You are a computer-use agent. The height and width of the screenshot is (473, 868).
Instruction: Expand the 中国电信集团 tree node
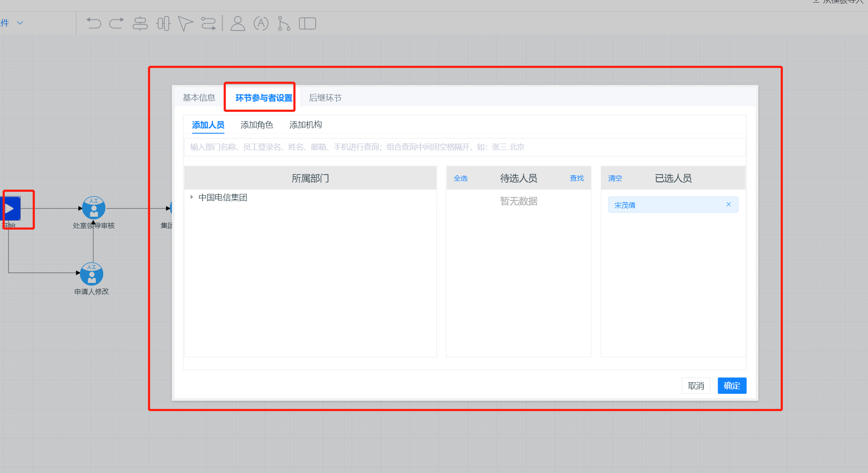tap(191, 197)
